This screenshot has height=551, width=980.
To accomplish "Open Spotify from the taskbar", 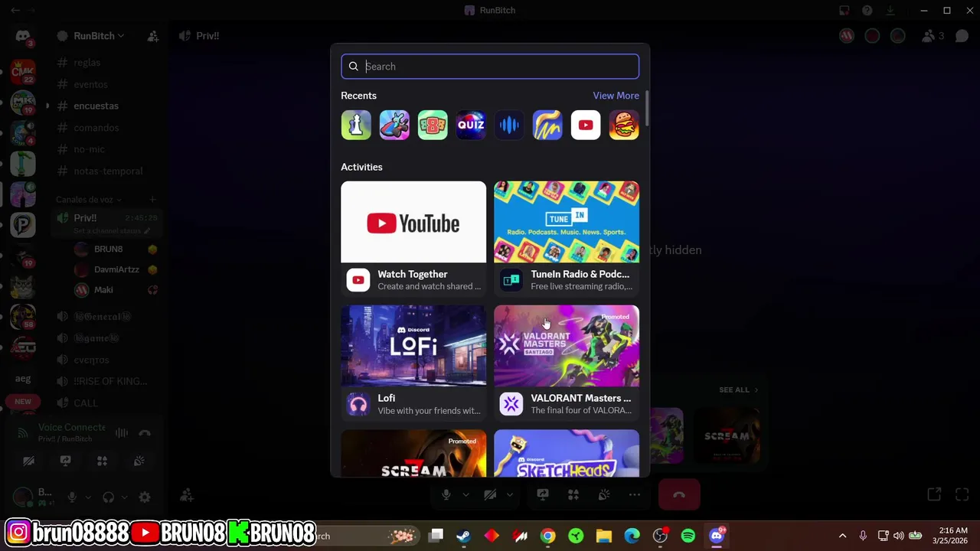I will coord(688,536).
